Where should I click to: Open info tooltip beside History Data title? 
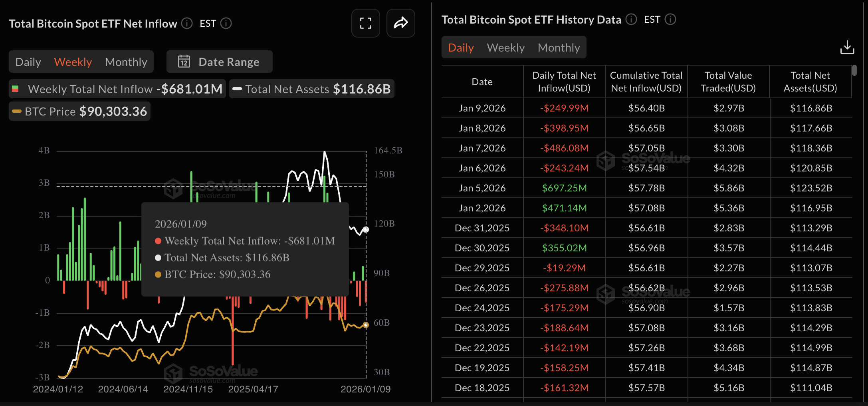click(631, 20)
